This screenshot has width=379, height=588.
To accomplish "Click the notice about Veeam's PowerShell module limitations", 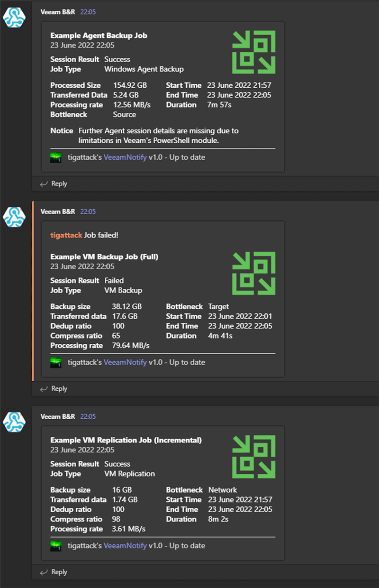I will point(159,136).
